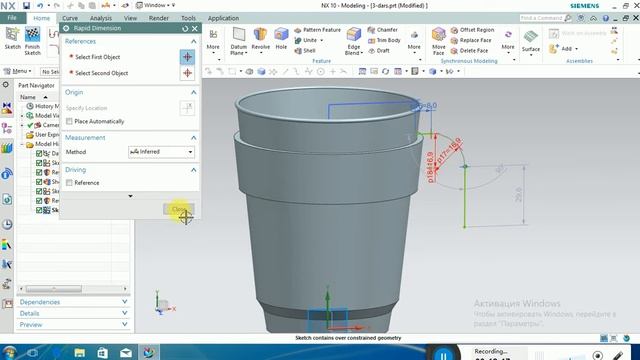This screenshot has height=360, width=640.
Task: Open the Surface tool
Action: 531,41
